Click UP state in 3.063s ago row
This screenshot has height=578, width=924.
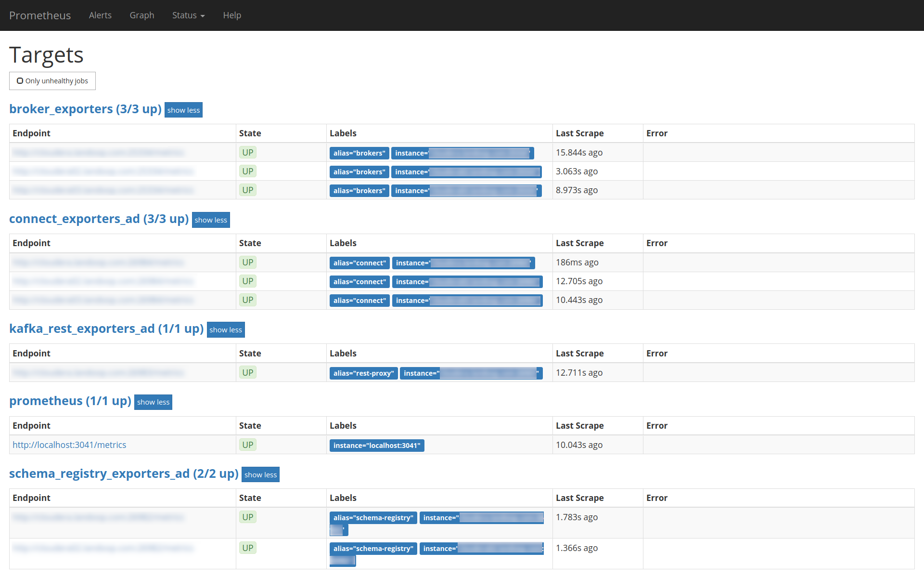tap(248, 171)
